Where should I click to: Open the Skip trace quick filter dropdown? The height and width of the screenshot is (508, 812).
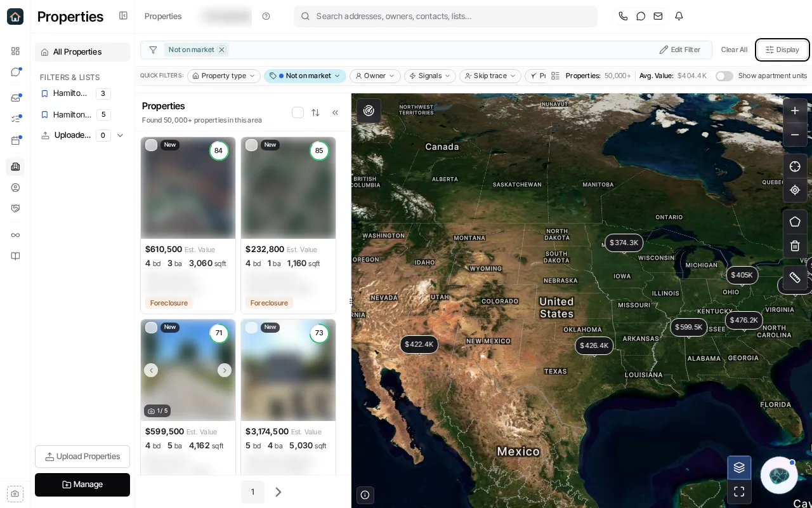[490, 76]
